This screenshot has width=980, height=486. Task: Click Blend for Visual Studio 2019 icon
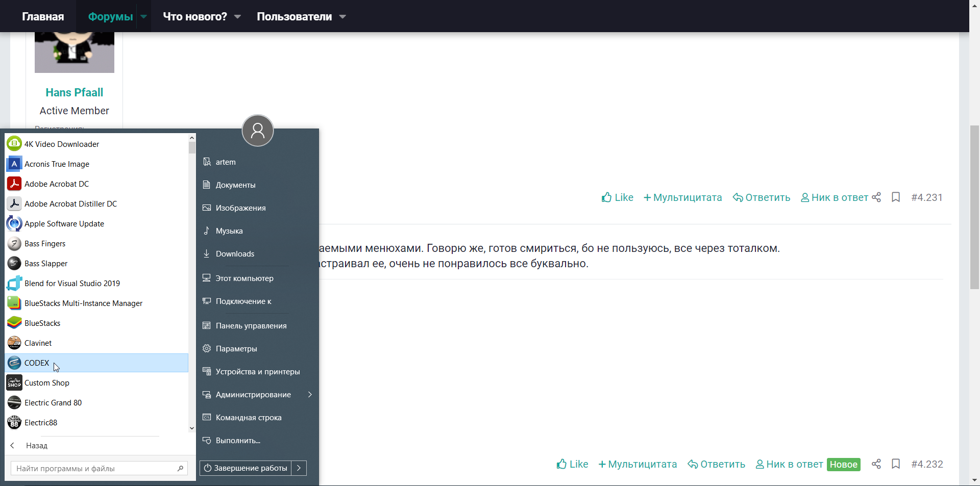[14, 283]
